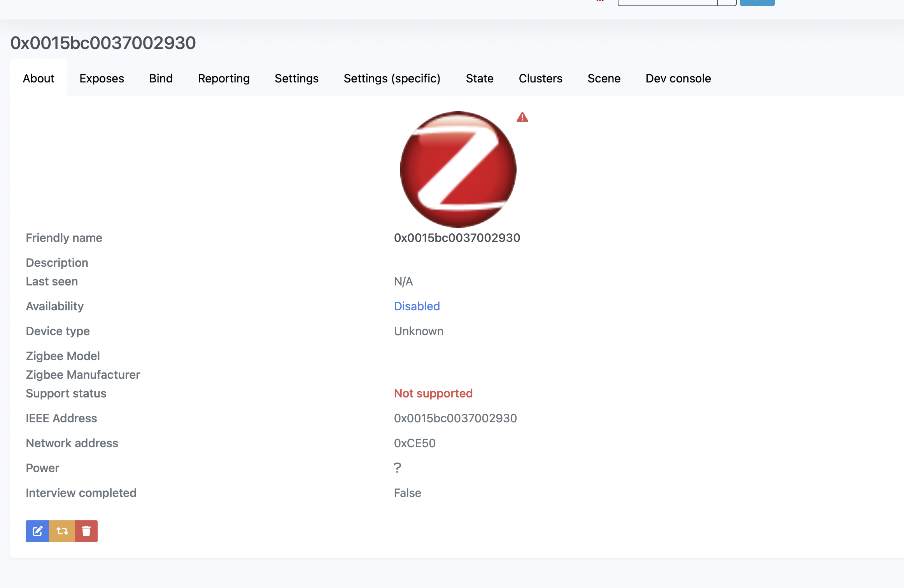Open the Settings (specific) tab
Image resolution: width=904 pixels, height=588 pixels.
(392, 78)
